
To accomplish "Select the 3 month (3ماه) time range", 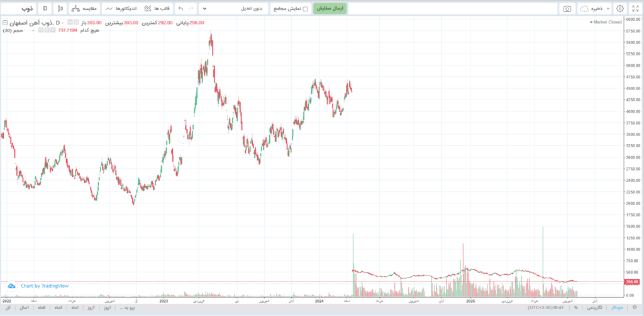I will pos(58,307).
